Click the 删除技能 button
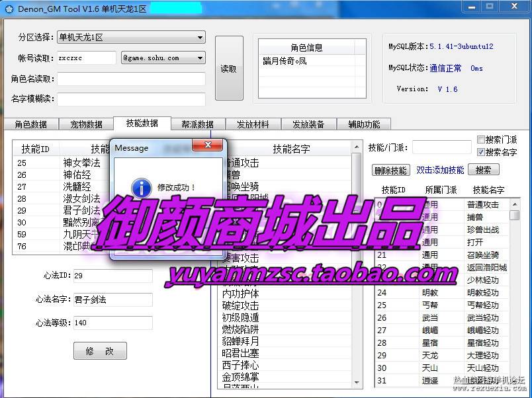532x398 pixels. [390, 170]
